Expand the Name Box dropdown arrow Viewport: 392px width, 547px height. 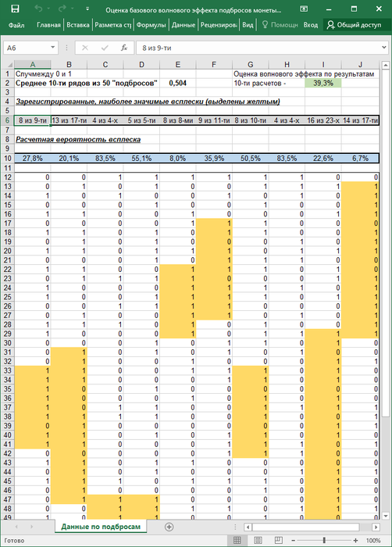(52, 48)
